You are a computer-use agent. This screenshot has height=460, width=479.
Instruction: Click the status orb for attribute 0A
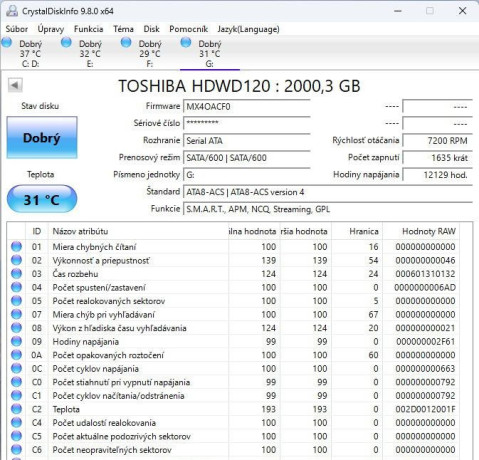[16, 355]
